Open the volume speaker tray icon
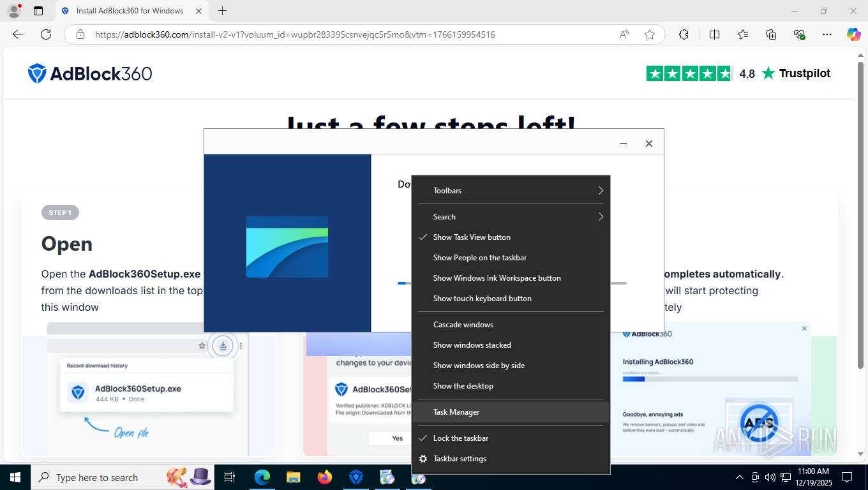The height and width of the screenshot is (490, 868). [x=770, y=477]
